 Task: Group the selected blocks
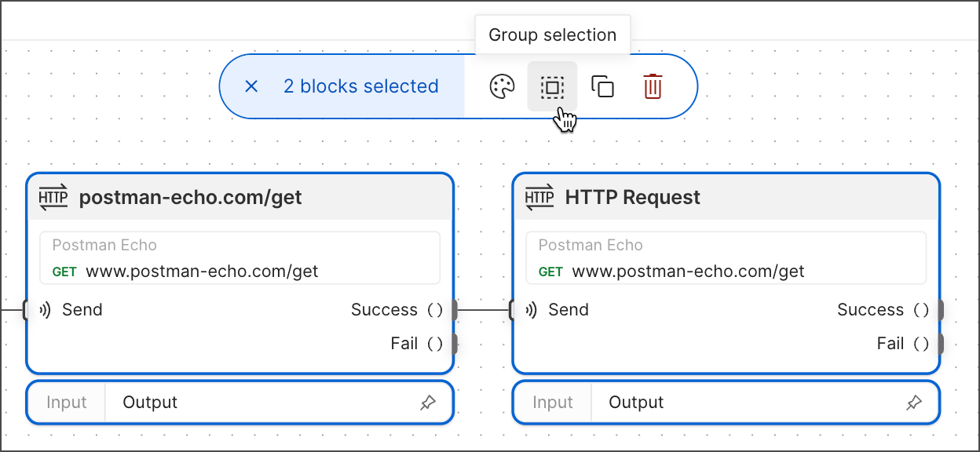(x=552, y=86)
